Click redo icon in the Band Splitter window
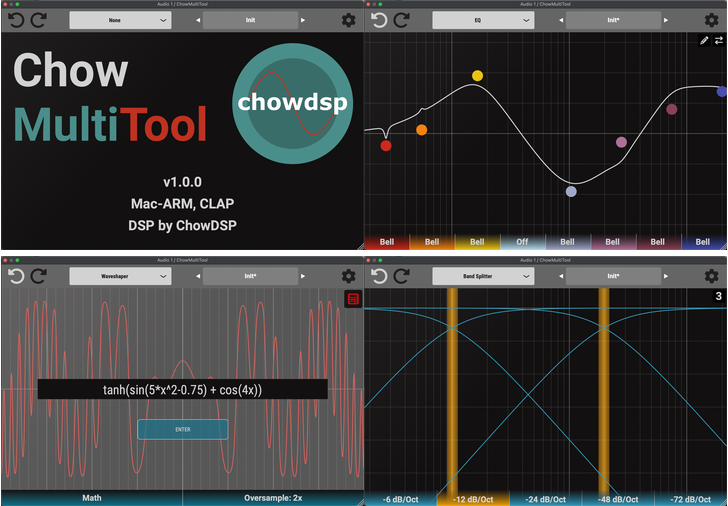Screen dimensions: 728x506 pyautogui.click(x=402, y=276)
